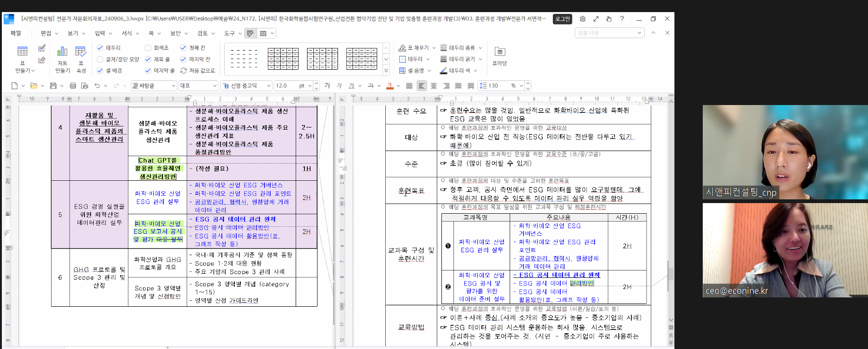Click the print icon

point(73,86)
